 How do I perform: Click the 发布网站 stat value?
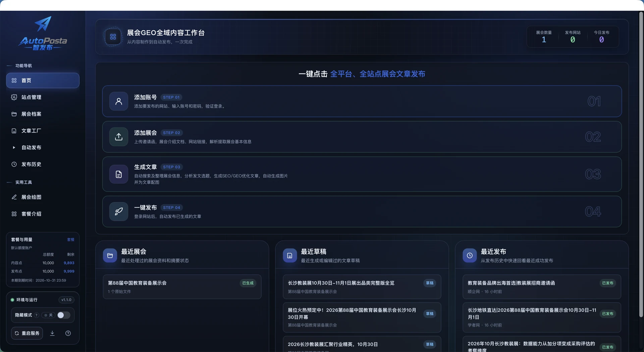573,40
